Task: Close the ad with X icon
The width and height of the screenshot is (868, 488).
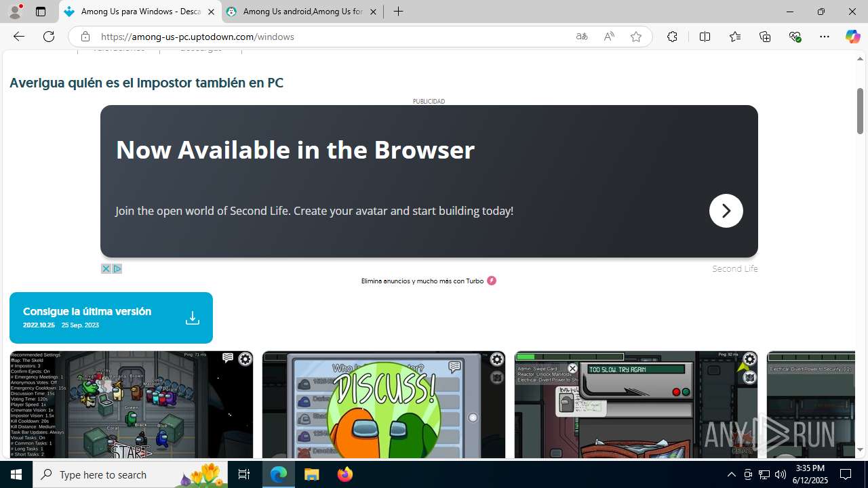Action: [106, 269]
